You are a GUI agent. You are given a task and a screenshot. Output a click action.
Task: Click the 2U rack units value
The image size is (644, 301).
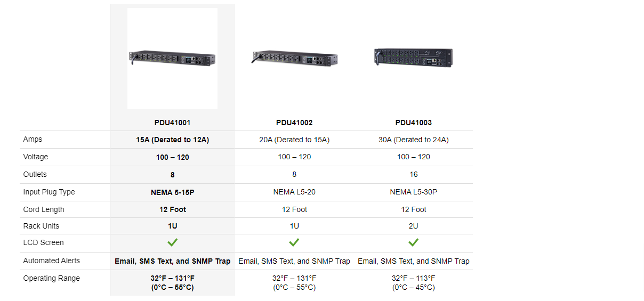413,226
